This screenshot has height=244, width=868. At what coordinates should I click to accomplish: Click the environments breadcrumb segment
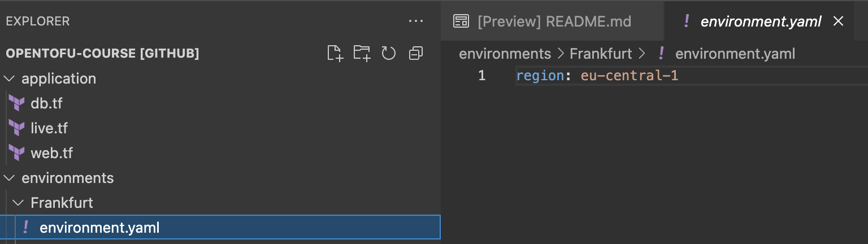(x=505, y=54)
